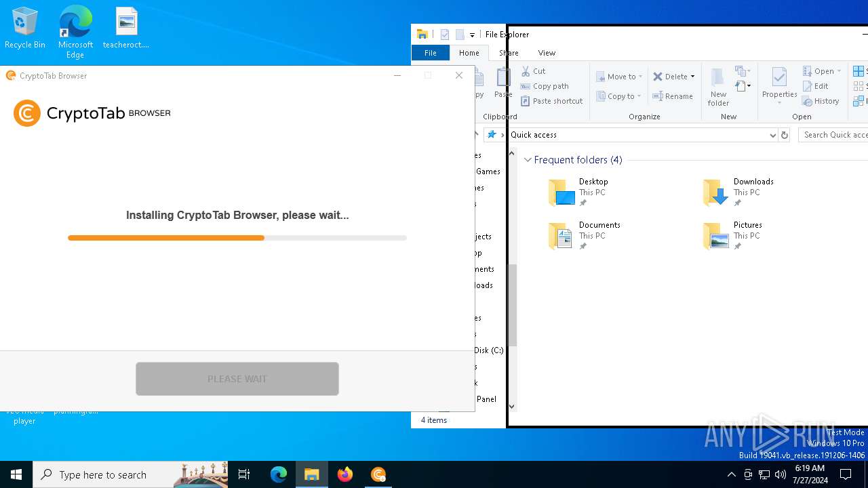Screen dimensions: 868x488
Task: Switch to the View ribbon tab
Action: [547, 53]
